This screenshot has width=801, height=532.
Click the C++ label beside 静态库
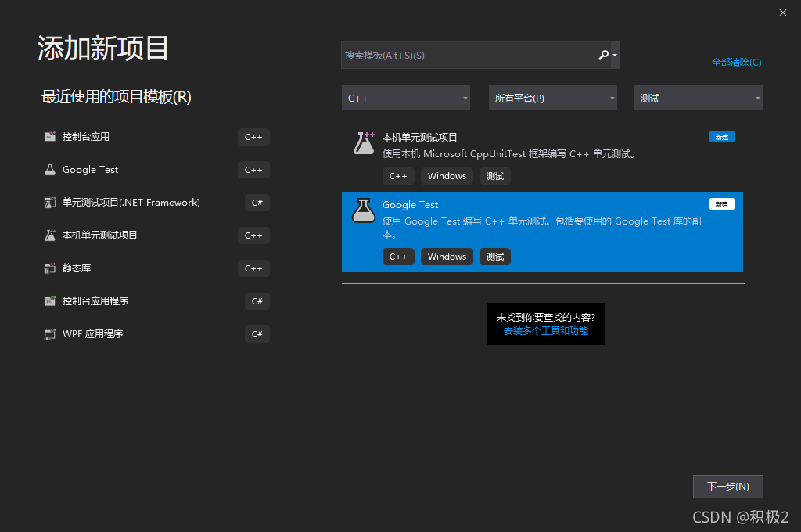coord(253,268)
